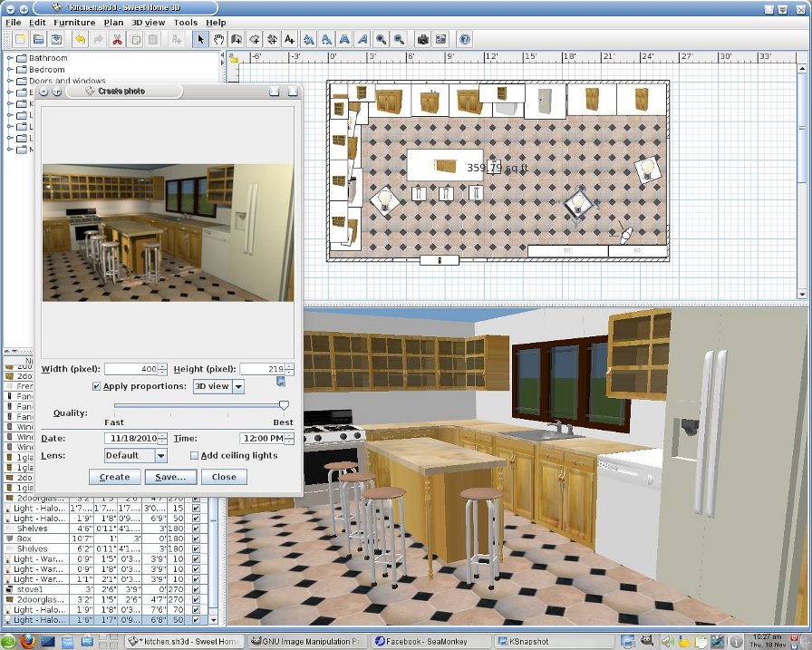Toggle visibility checkbox of stove1 row
Viewport: 812px width, 650px height.
(x=196, y=589)
